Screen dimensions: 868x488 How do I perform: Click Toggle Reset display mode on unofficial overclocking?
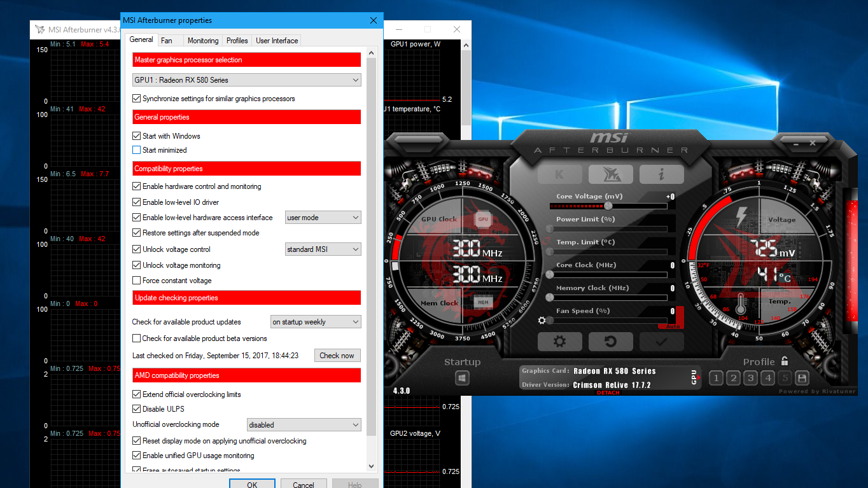[136, 441]
